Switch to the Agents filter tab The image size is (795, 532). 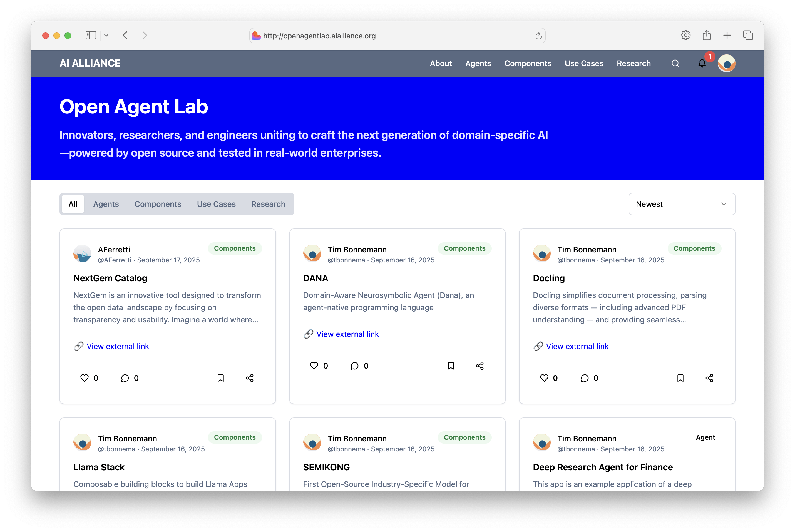pyautogui.click(x=106, y=204)
